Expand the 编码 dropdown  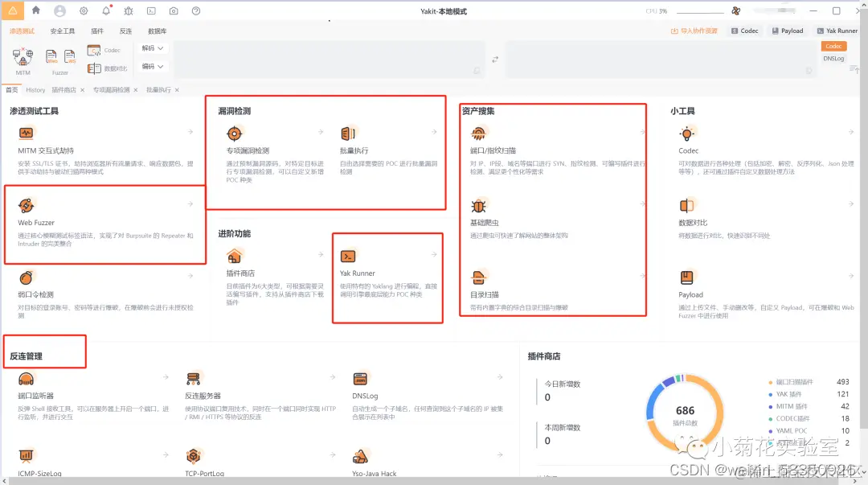tap(153, 67)
